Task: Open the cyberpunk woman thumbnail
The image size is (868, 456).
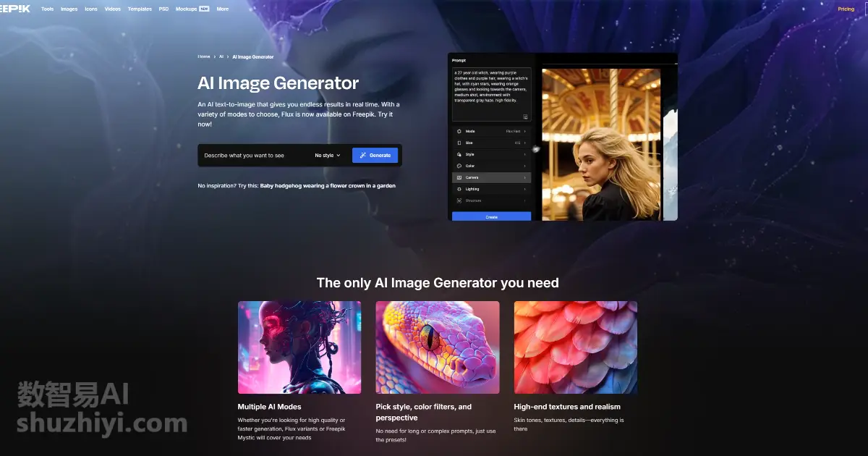Action: [299, 347]
